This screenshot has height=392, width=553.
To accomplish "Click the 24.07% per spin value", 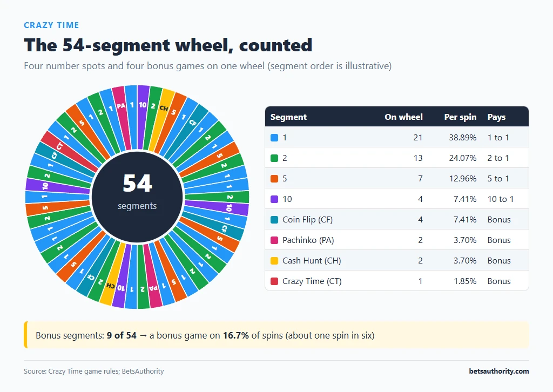I will (463, 158).
